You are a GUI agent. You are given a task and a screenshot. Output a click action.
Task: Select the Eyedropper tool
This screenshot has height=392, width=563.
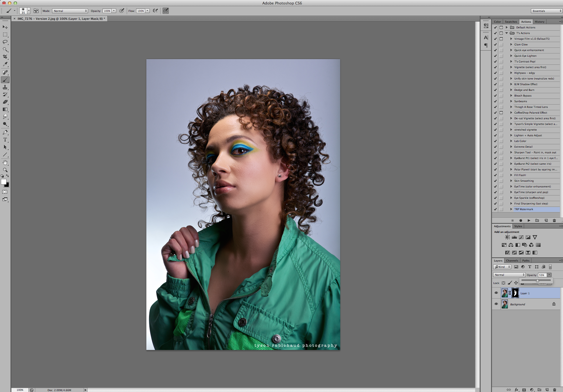click(5, 64)
